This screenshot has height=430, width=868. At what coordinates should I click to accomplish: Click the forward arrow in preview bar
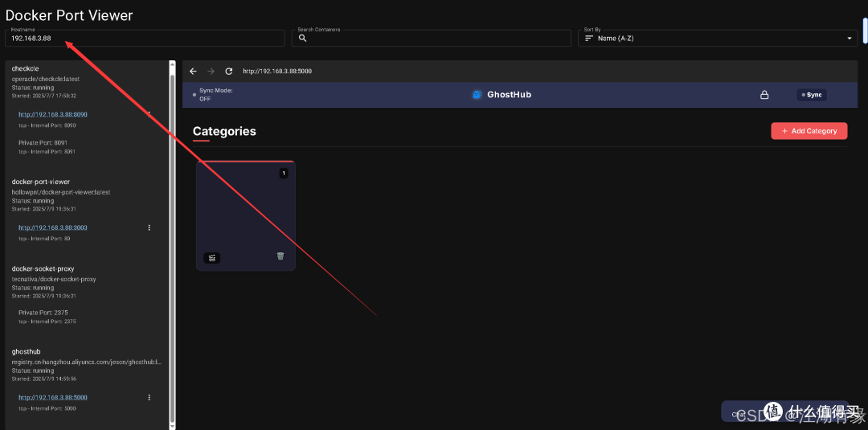coord(211,72)
